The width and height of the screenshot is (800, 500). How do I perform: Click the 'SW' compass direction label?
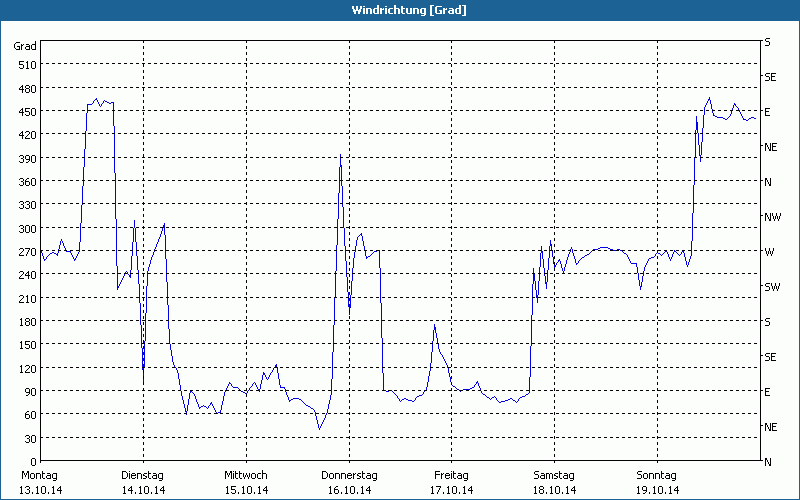pyautogui.click(x=772, y=287)
